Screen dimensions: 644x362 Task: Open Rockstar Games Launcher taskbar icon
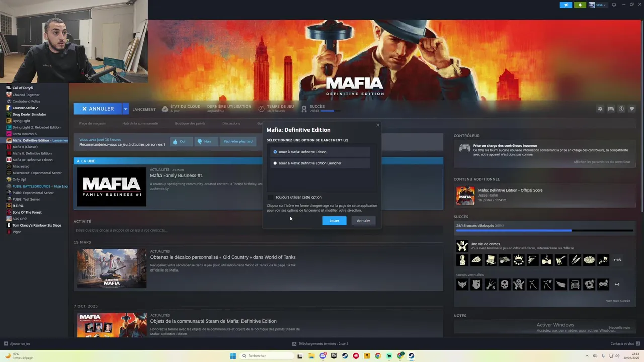[367, 356]
